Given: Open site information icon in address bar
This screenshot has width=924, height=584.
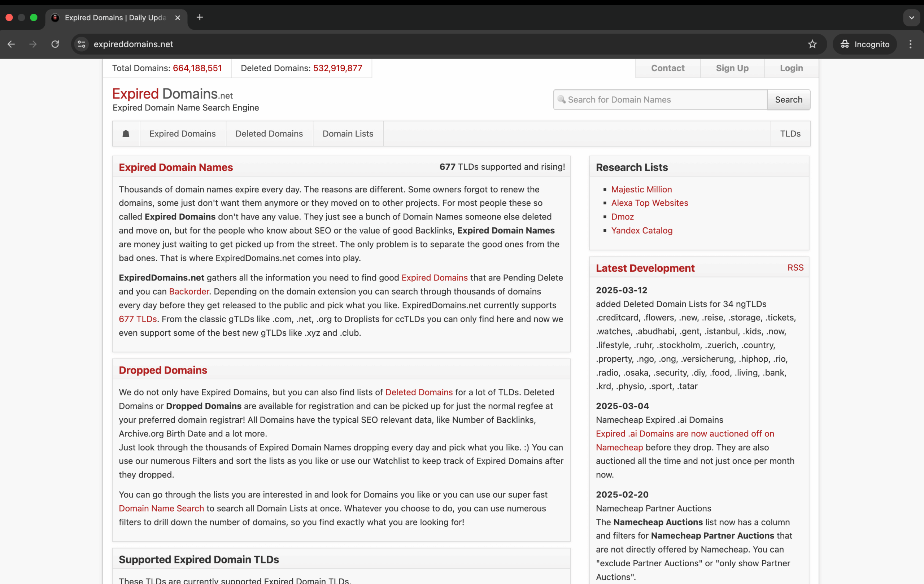Looking at the screenshot, I should (x=81, y=44).
